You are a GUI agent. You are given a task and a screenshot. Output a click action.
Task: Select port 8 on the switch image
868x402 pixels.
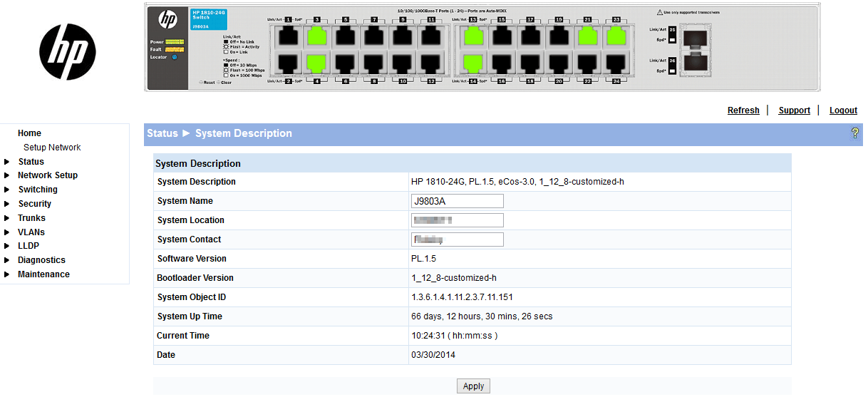[374, 64]
